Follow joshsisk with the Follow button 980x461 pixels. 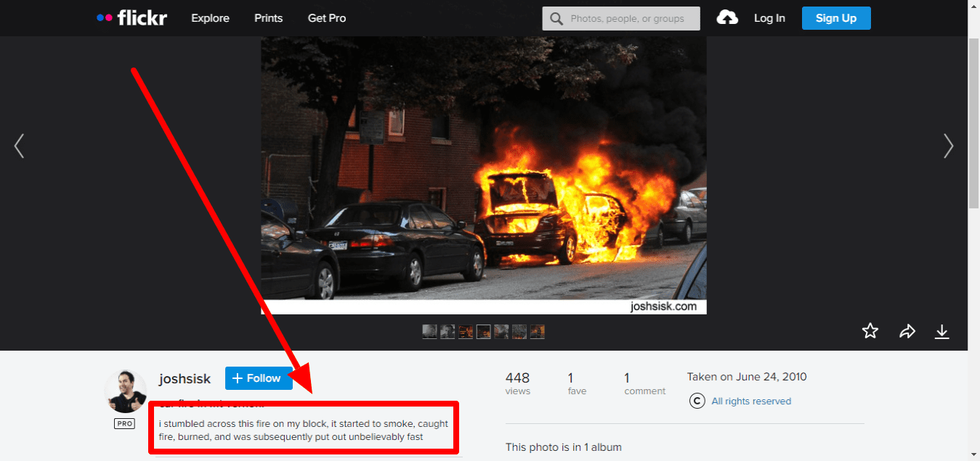pos(258,378)
